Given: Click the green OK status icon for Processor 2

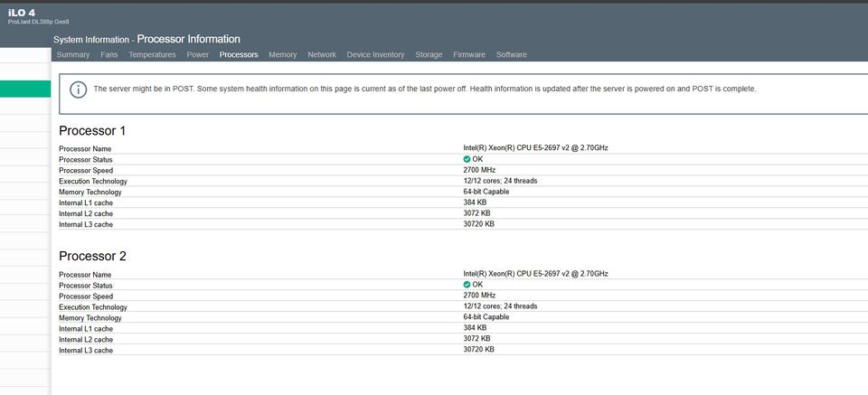Looking at the screenshot, I should [x=467, y=285].
